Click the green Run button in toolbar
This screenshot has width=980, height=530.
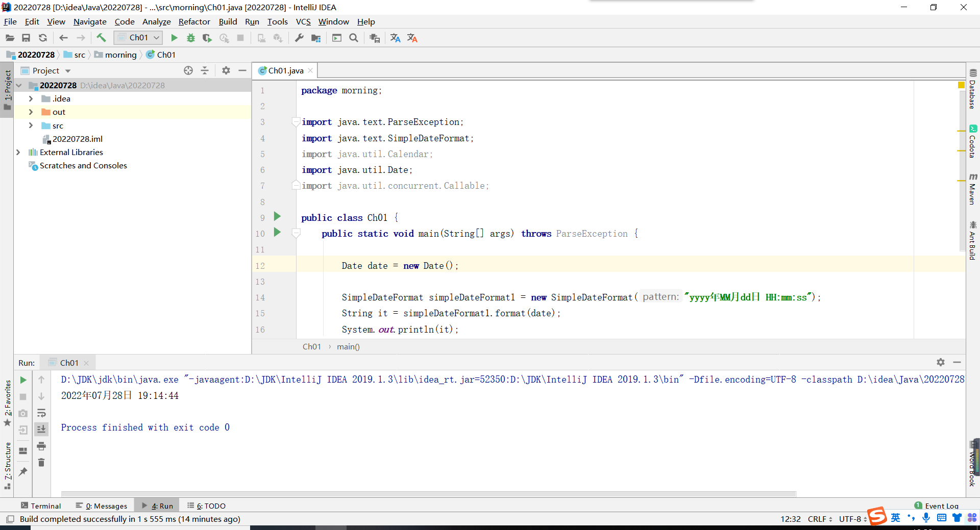(174, 38)
